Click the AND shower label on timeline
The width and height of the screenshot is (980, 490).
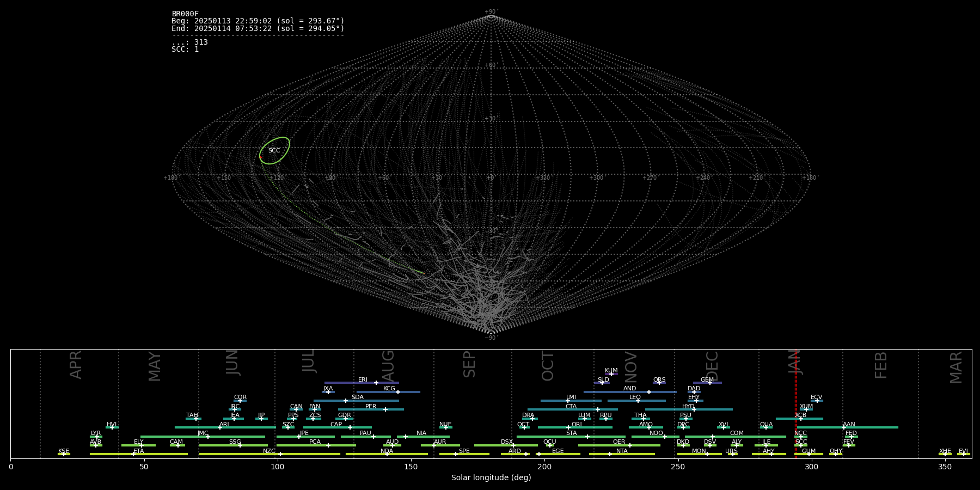pos(630,389)
